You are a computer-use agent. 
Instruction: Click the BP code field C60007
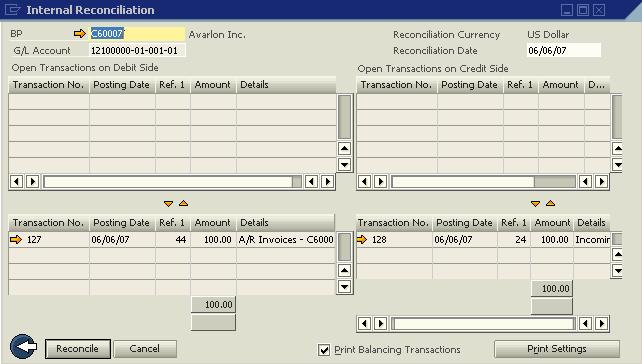[137, 34]
